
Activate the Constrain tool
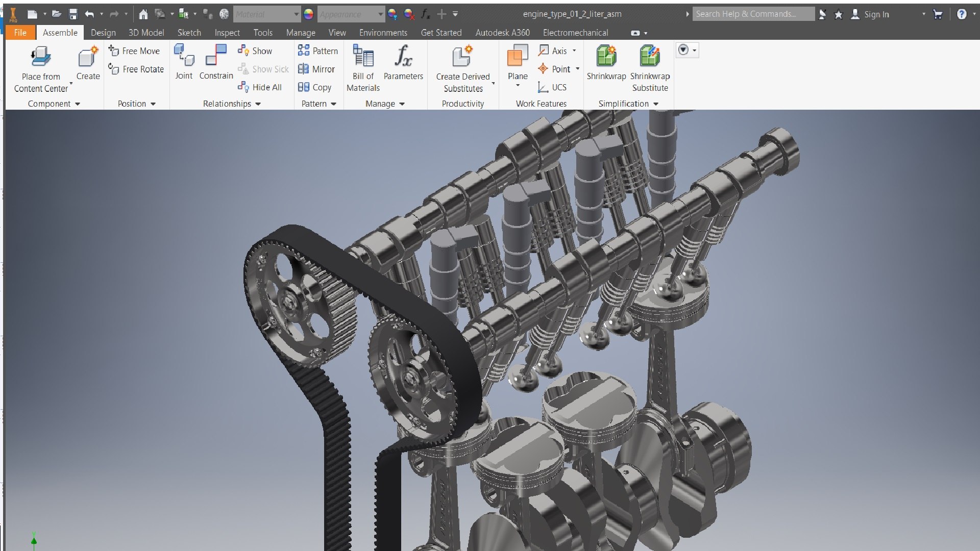coord(216,62)
